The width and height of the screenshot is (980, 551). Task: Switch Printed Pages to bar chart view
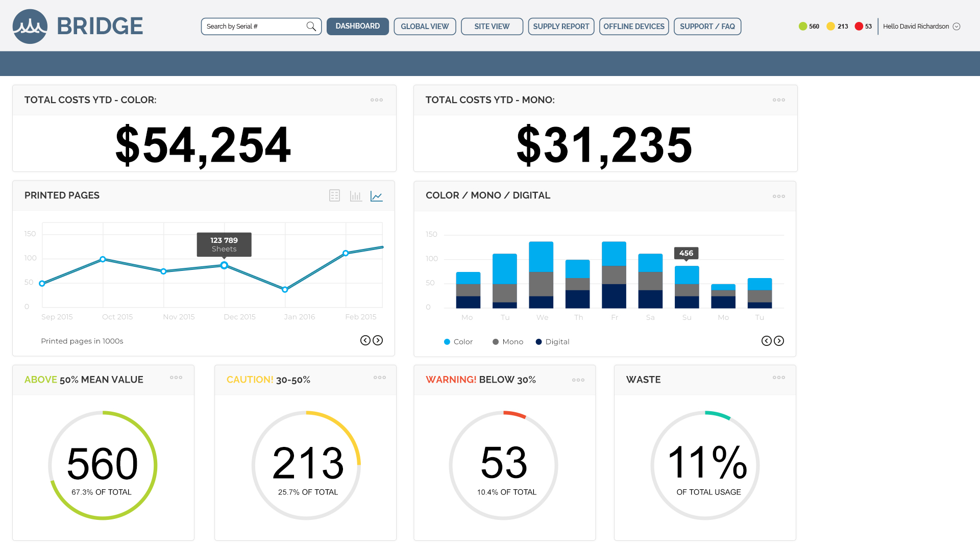356,195
